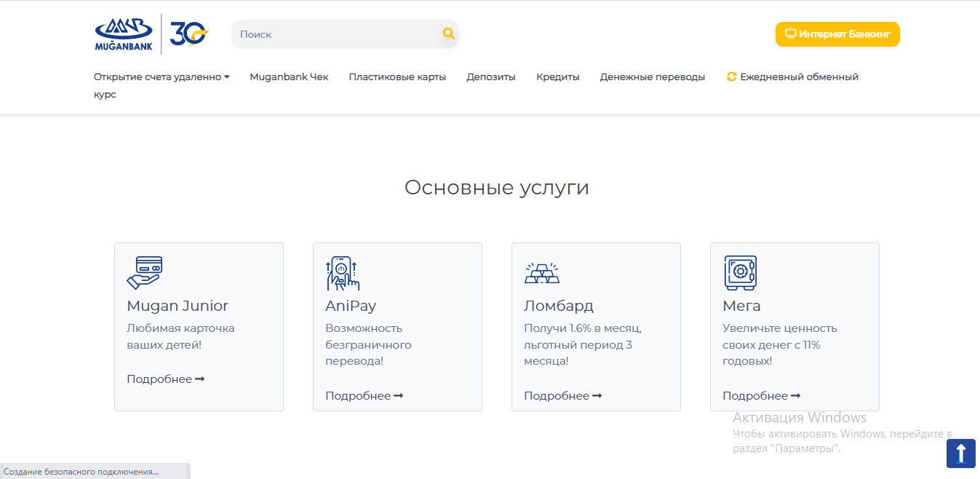Open the Пластиковые карты menu item
Viewport: 980px width, 479px height.
(x=397, y=77)
